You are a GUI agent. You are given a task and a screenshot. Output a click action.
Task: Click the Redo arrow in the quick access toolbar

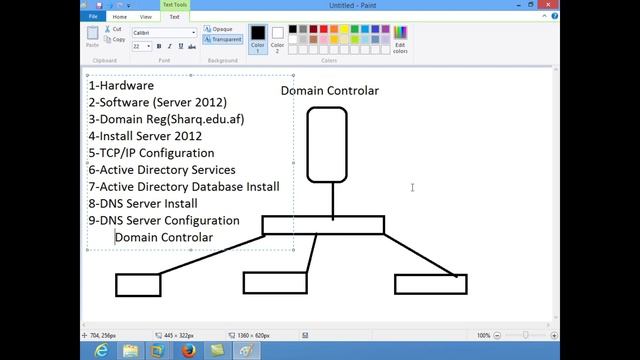pos(120,5)
